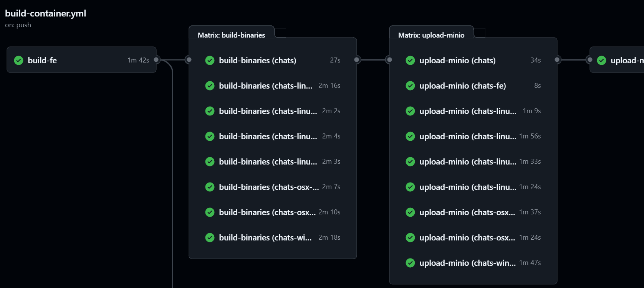The width and height of the screenshot is (644, 288).
Task: Click the input connector dot of upload-minio matrix
Action: (x=389, y=59)
